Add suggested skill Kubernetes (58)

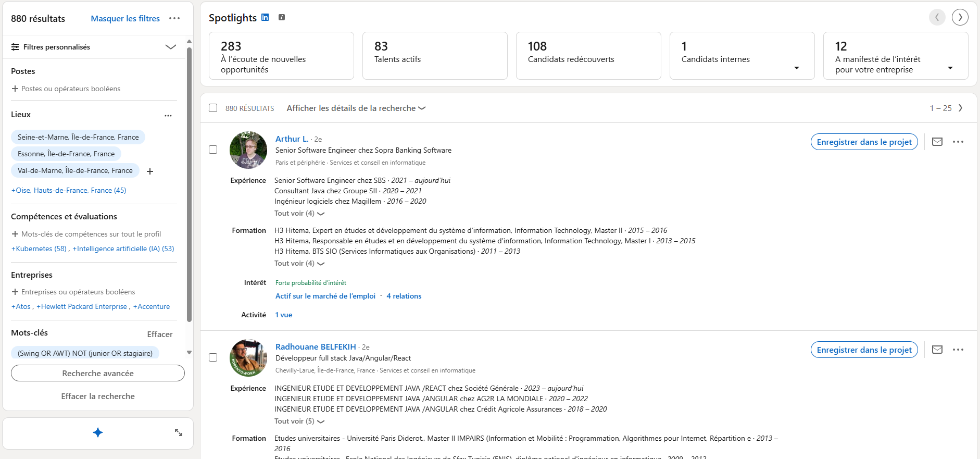(39, 249)
